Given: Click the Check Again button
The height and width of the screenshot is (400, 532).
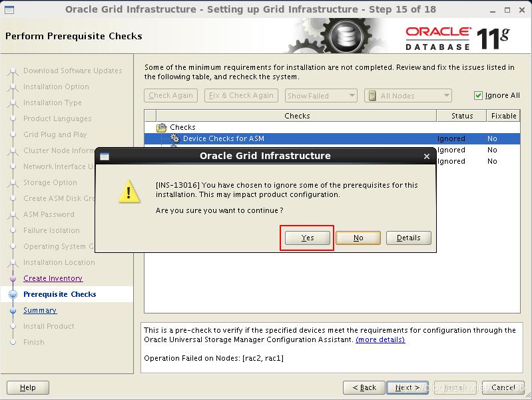Looking at the screenshot, I should 170,96.
